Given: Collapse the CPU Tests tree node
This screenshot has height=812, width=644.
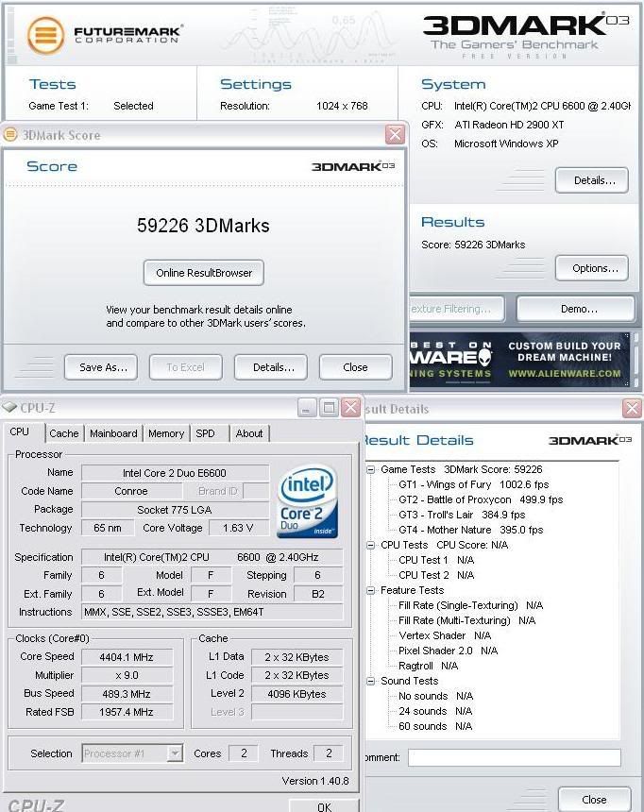Looking at the screenshot, I should point(371,546).
